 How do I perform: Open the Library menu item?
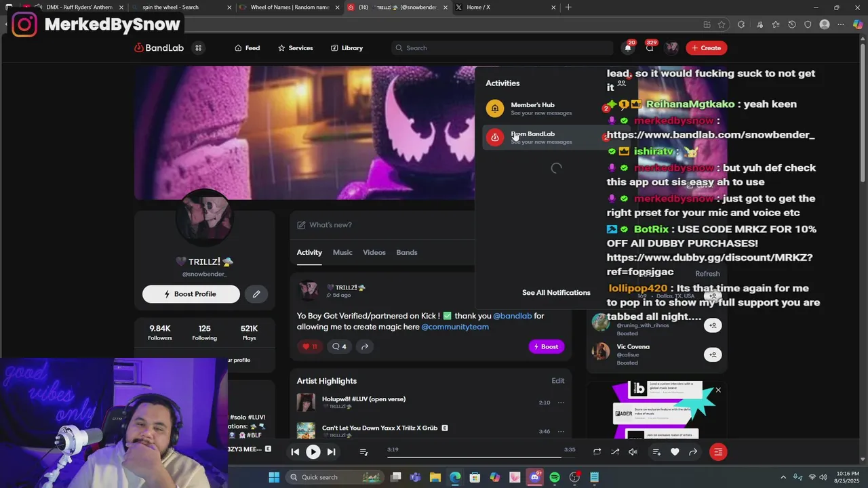click(347, 48)
